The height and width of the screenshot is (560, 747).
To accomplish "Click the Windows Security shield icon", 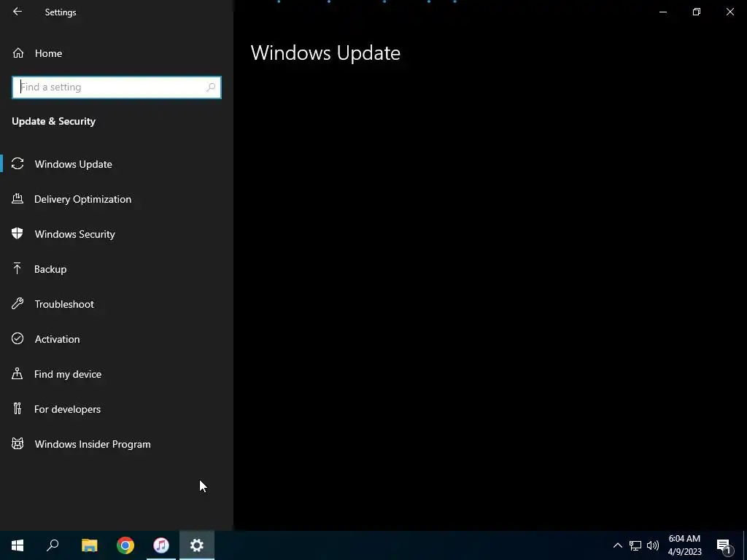I will 18,233.
